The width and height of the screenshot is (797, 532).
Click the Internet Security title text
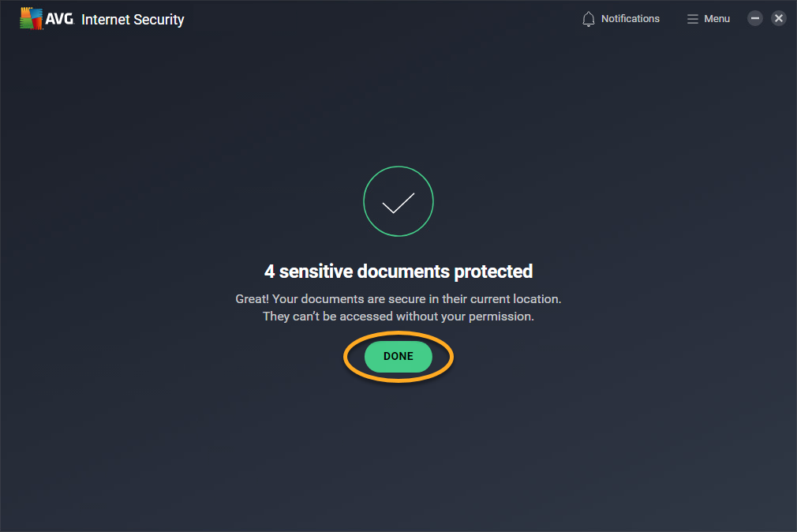[133, 19]
